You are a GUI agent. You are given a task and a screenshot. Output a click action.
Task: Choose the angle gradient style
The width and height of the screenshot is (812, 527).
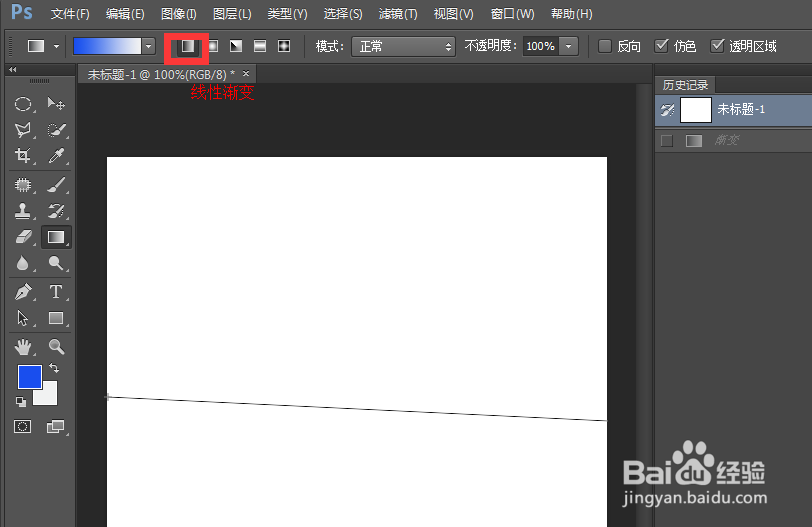236,46
